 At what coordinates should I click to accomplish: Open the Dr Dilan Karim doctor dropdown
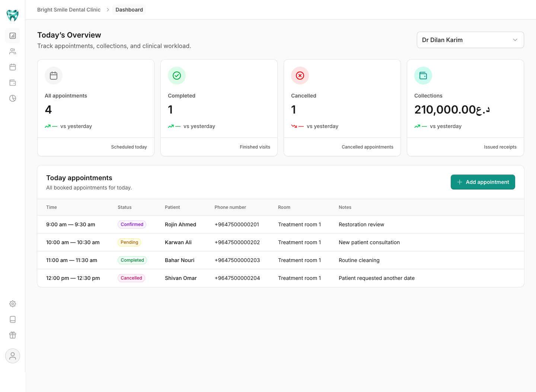[x=470, y=40]
